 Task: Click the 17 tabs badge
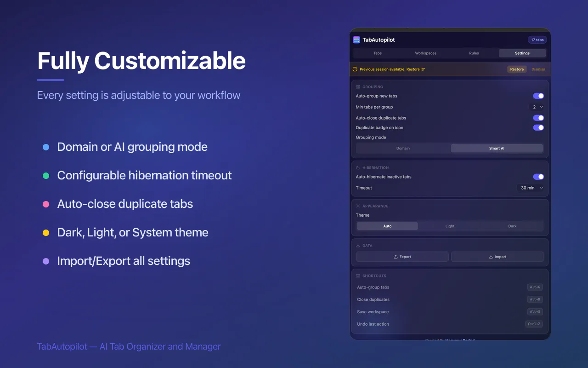click(x=537, y=40)
